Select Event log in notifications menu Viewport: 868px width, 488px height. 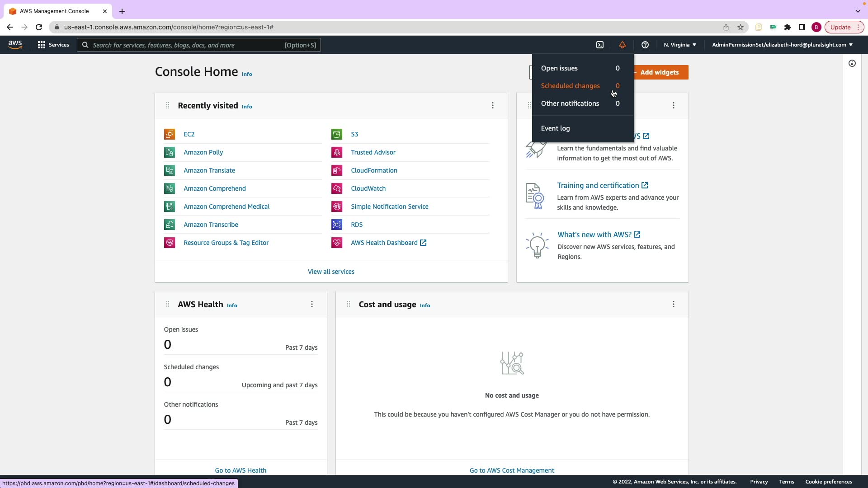click(555, 128)
